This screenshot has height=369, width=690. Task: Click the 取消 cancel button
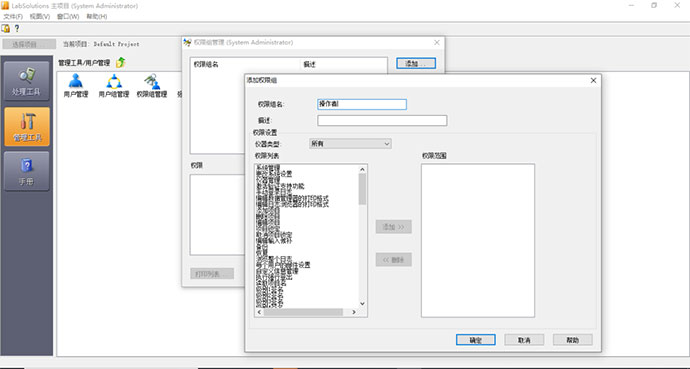[x=524, y=340]
